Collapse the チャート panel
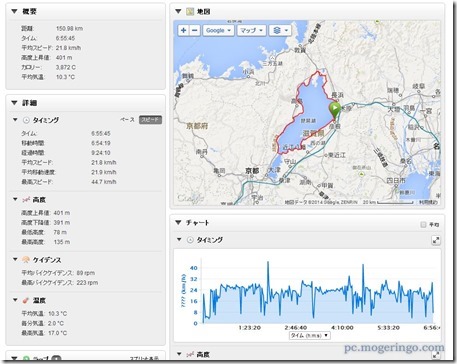The height and width of the screenshot is (364, 457). [178, 222]
